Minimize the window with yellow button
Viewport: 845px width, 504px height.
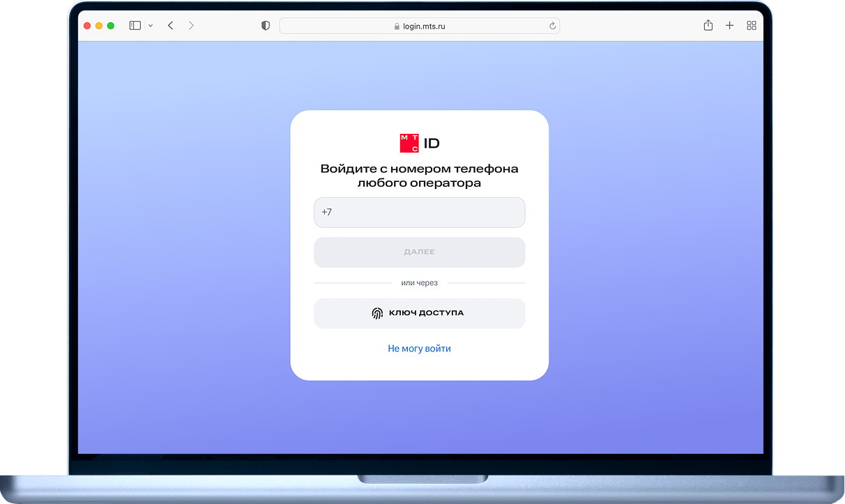point(99,26)
